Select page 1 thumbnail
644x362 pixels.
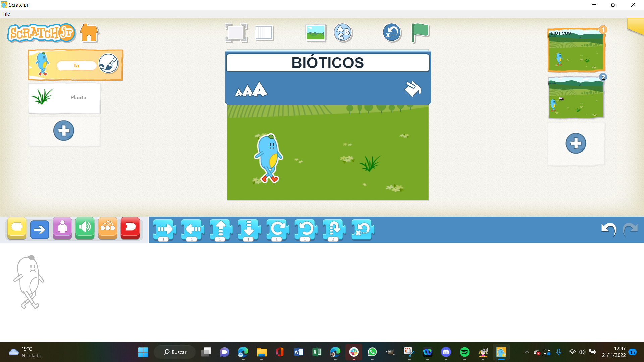click(x=576, y=50)
